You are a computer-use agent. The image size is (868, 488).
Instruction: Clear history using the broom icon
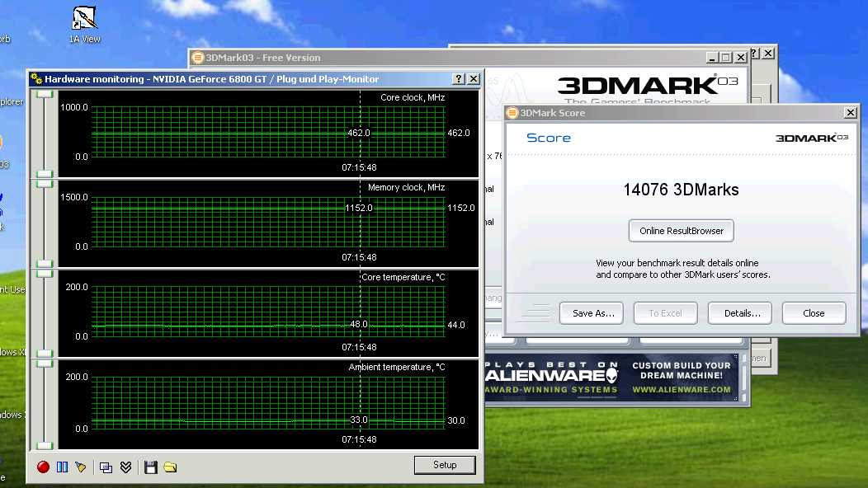click(x=81, y=467)
